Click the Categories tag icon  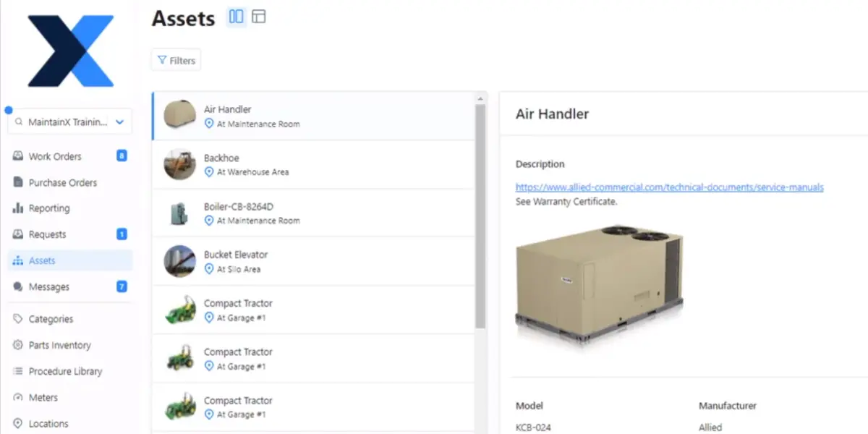tap(18, 319)
